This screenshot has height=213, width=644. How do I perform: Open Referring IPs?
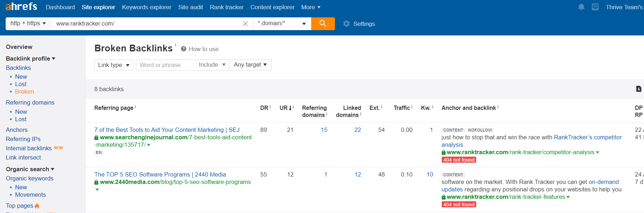pos(23,139)
